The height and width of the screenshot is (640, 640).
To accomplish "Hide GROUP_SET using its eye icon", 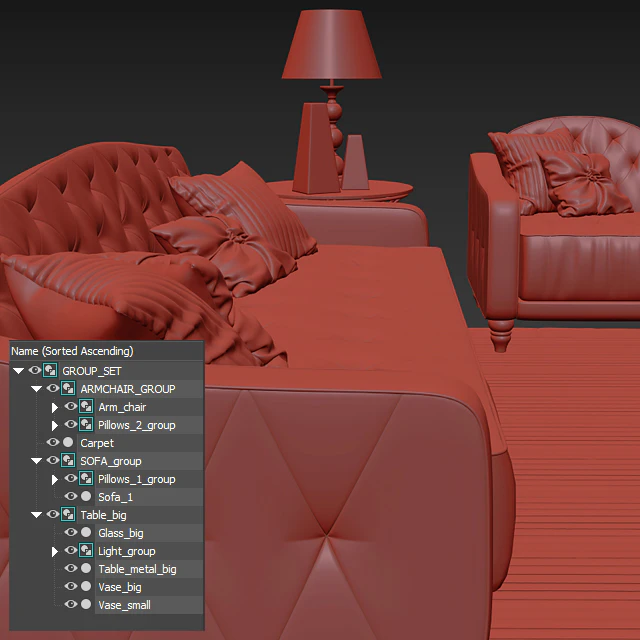I will [35, 370].
